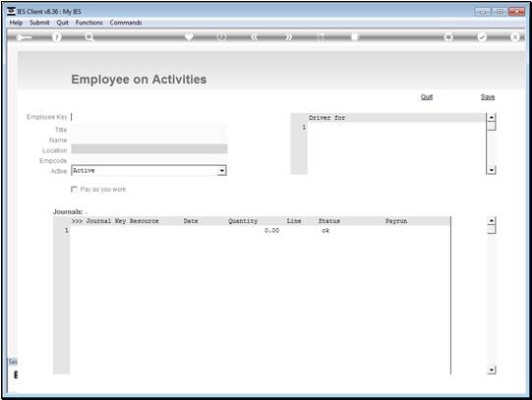Enable the Pay as you work checkbox
Screen dimensions: 532x400
74,189
